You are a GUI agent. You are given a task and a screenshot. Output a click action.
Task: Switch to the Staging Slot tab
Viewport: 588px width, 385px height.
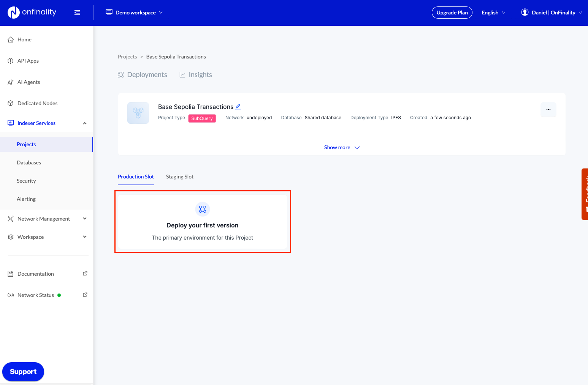[x=179, y=177]
